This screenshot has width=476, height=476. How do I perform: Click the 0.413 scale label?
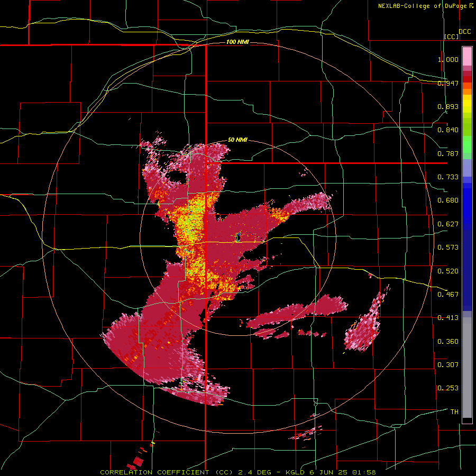coord(448,318)
